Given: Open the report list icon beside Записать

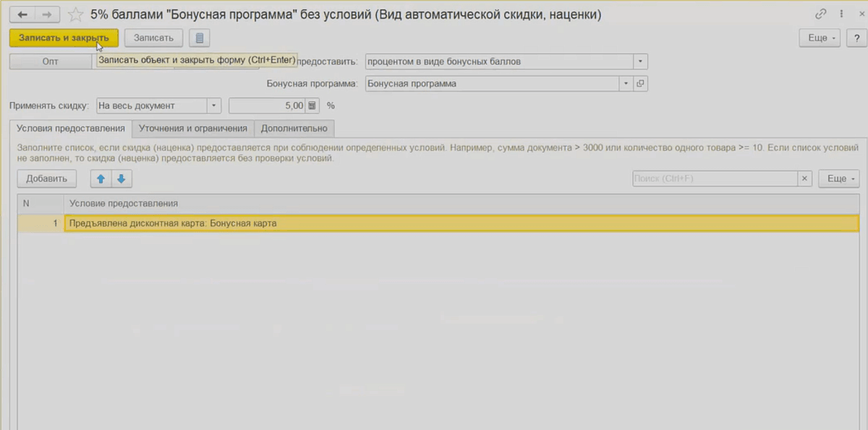Looking at the screenshot, I should tap(200, 38).
